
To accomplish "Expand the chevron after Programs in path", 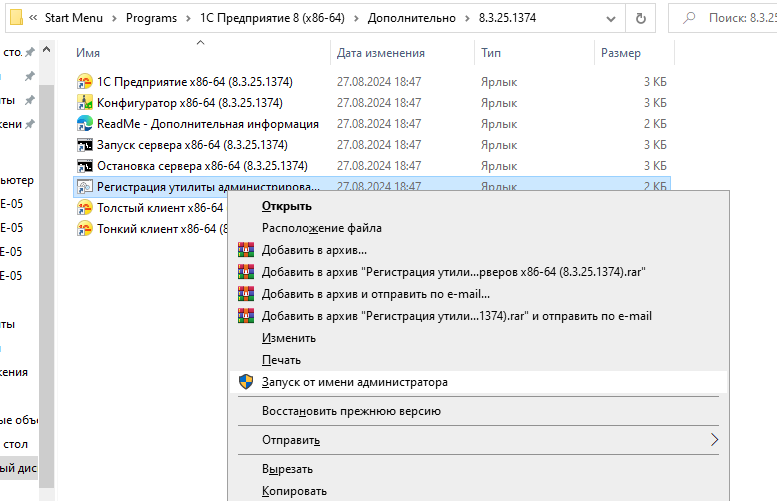I will click(x=188, y=18).
